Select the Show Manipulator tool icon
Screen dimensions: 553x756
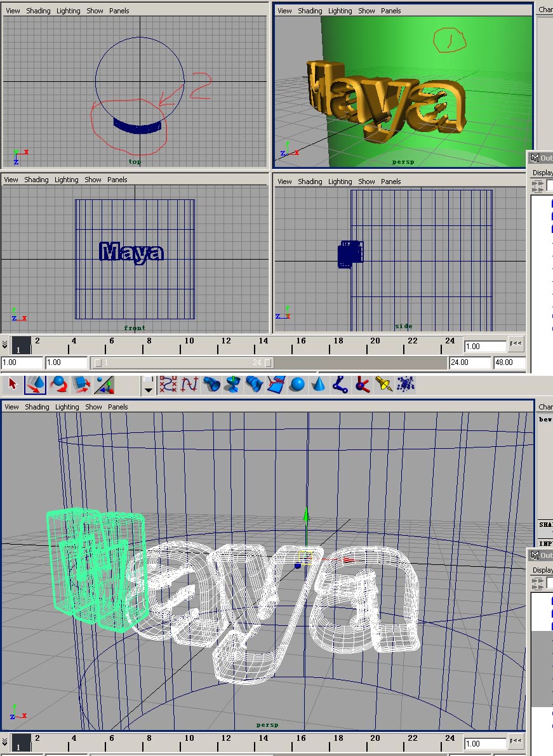[x=104, y=385]
